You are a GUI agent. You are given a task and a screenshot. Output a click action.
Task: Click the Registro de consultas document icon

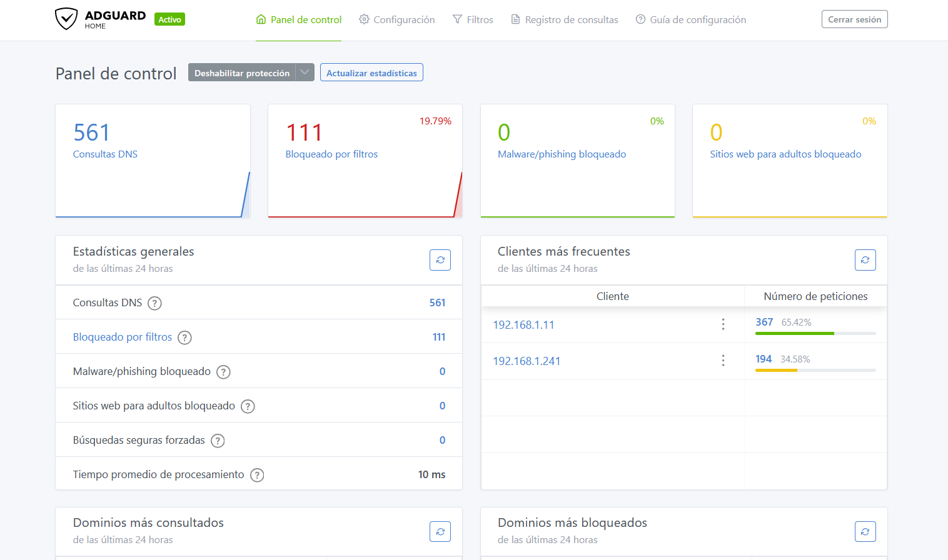click(515, 19)
